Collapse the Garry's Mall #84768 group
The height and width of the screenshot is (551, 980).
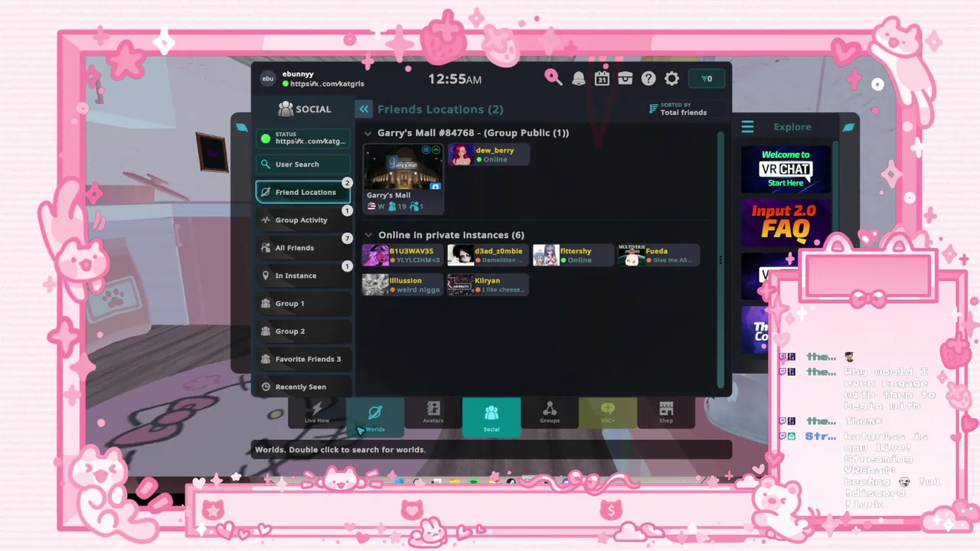click(369, 133)
